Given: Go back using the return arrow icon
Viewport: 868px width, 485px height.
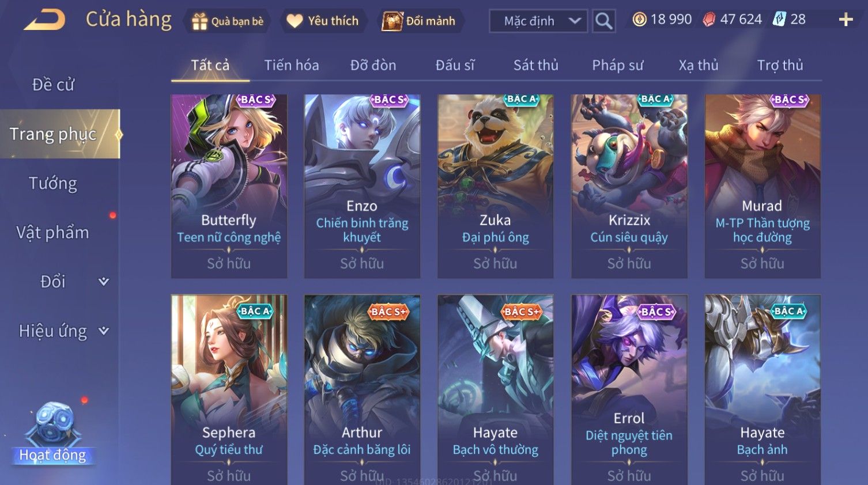Looking at the screenshot, I should click(44, 20).
